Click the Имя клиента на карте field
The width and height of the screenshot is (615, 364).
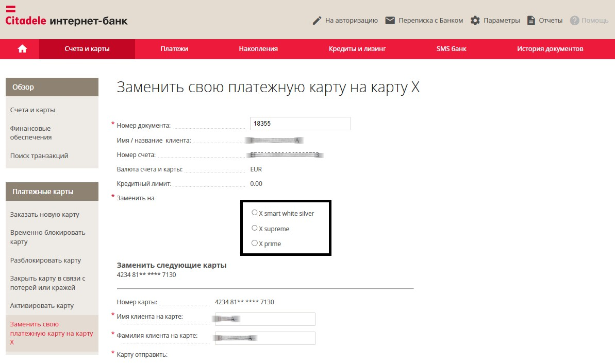[265, 319]
